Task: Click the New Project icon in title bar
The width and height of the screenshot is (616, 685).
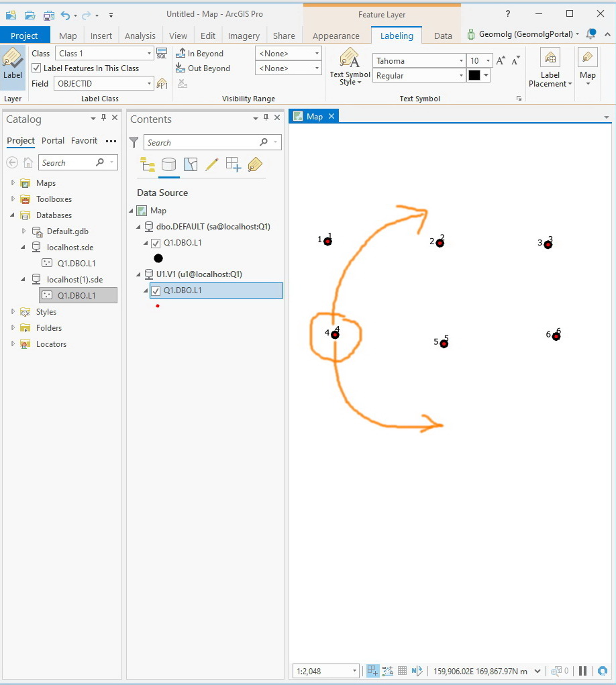Action: [x=11, y=15]
